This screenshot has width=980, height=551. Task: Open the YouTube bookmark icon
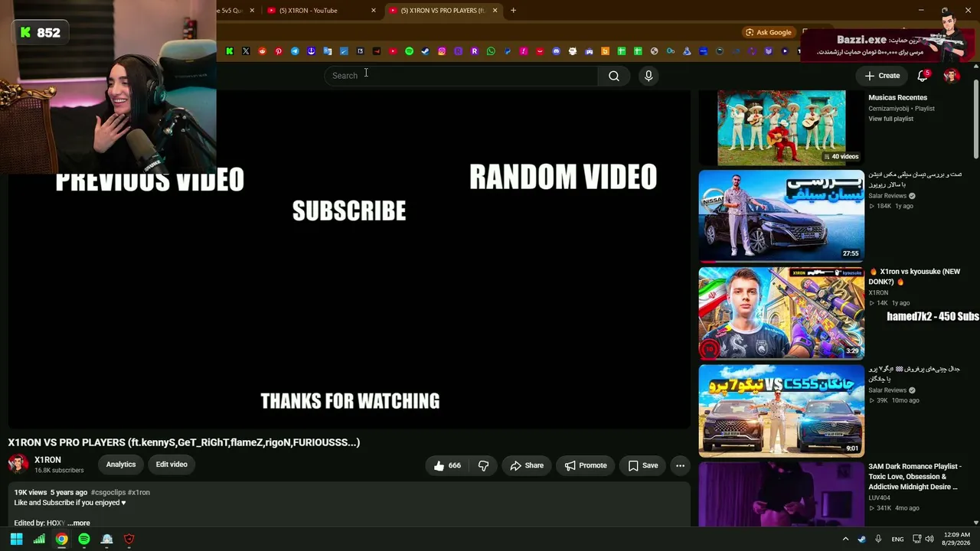click(393, 51)
